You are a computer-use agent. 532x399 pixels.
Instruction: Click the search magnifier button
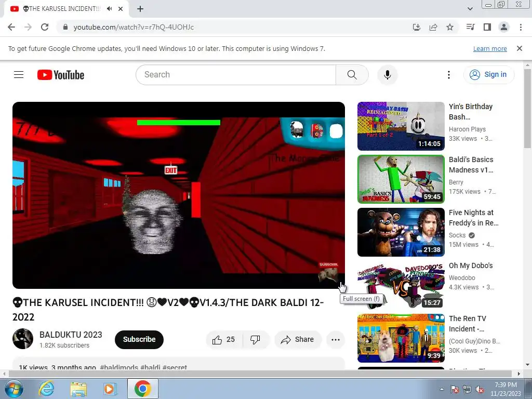(352, 75)
